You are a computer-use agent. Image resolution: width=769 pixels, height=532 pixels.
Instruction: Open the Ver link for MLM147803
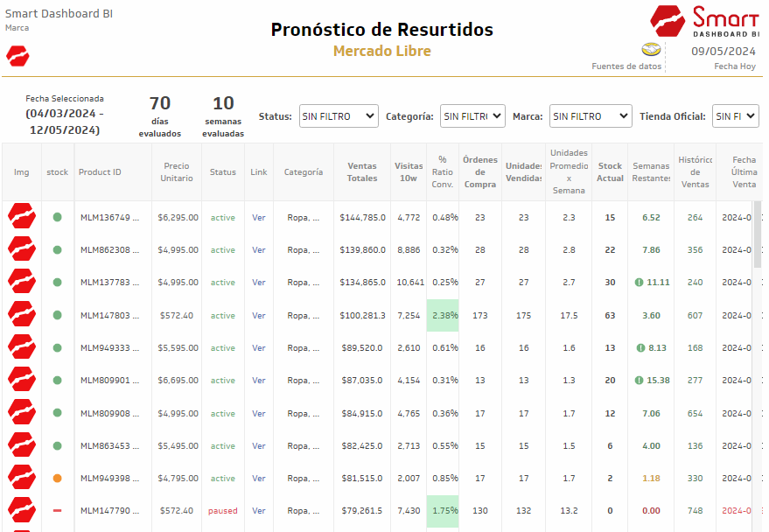coord(259,316)
